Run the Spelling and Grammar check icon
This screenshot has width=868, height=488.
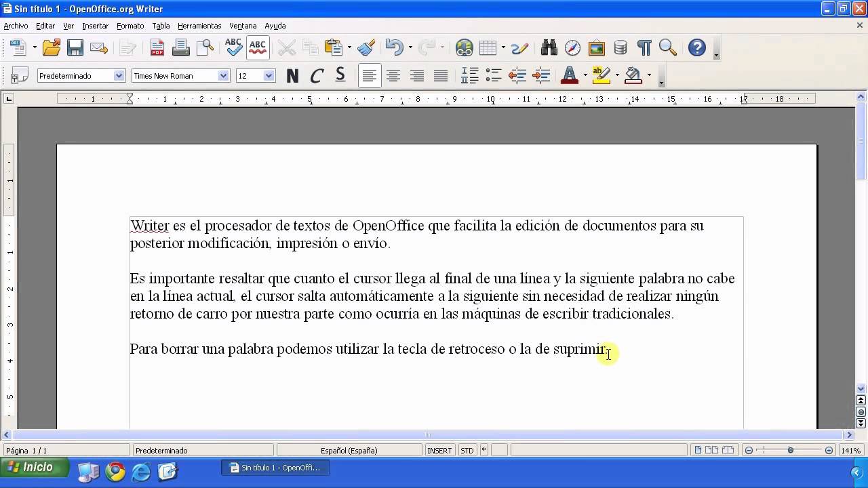(233, 47)
